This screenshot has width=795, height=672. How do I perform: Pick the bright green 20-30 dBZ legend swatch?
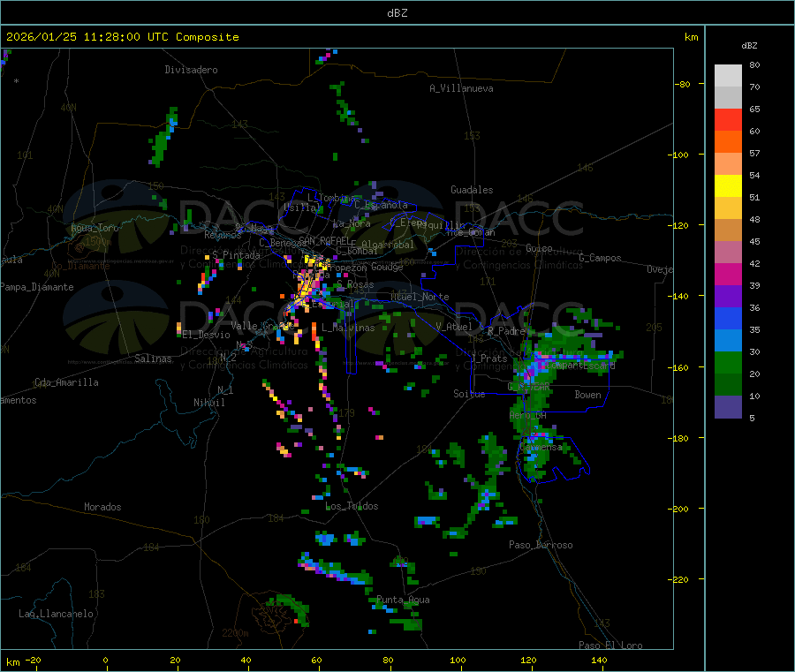click(728, 363)
